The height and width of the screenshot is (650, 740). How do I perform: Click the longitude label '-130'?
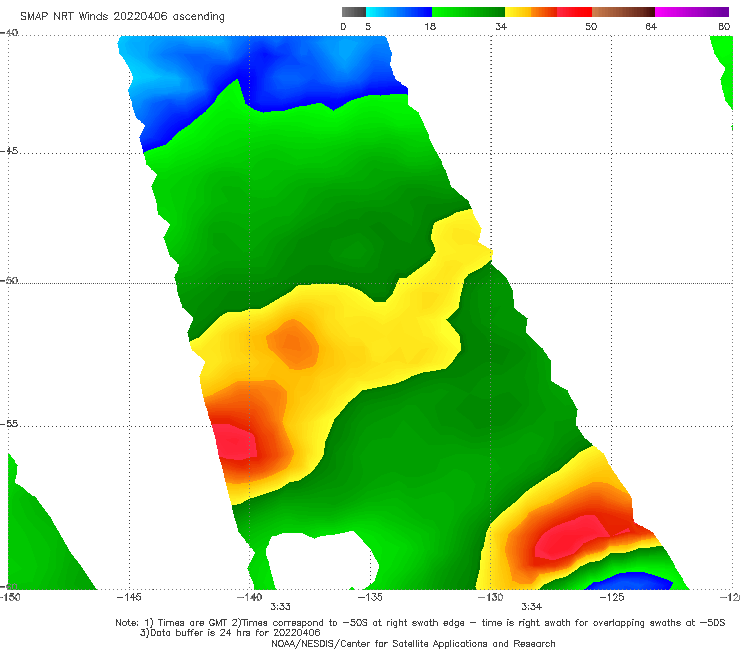coord(490,597)
